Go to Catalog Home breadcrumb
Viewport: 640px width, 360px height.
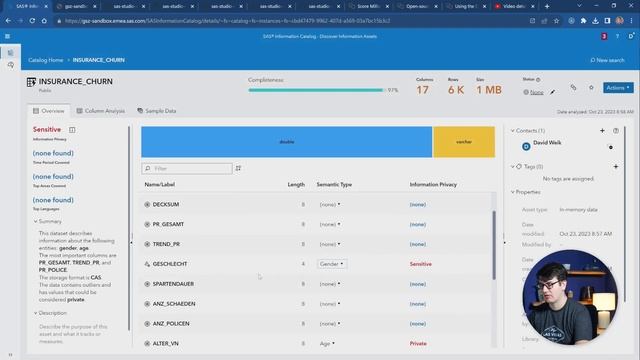[x=46, y=60]
